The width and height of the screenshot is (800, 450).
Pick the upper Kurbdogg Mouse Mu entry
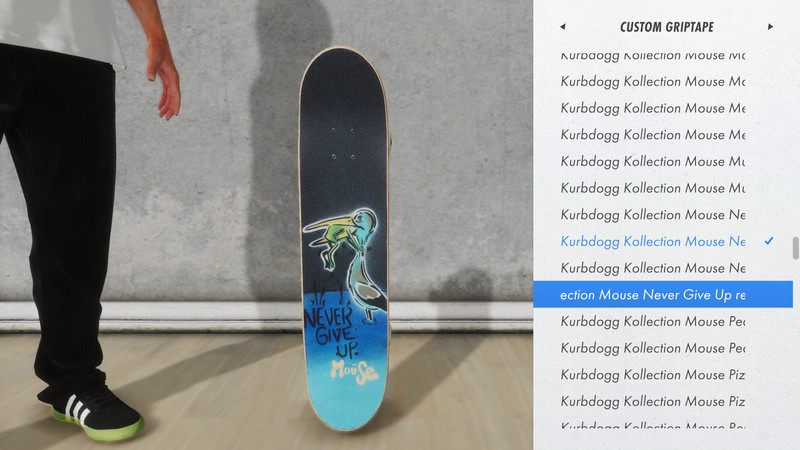click(x=653, y=161)
